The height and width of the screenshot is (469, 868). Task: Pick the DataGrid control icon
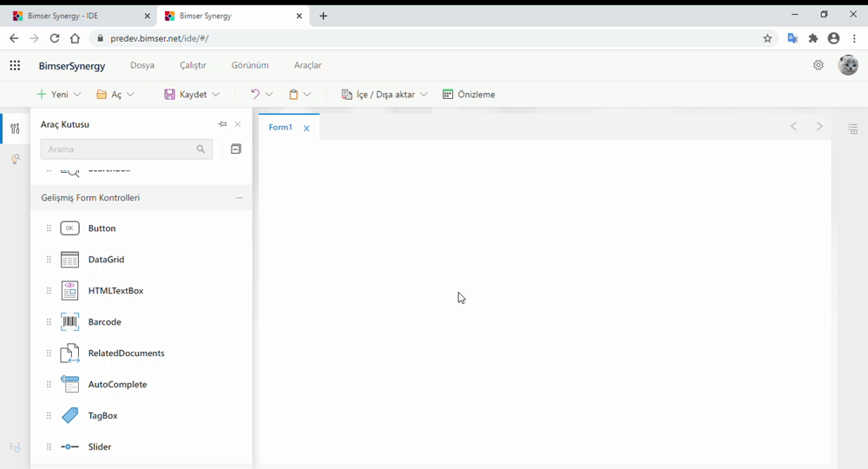69,260
